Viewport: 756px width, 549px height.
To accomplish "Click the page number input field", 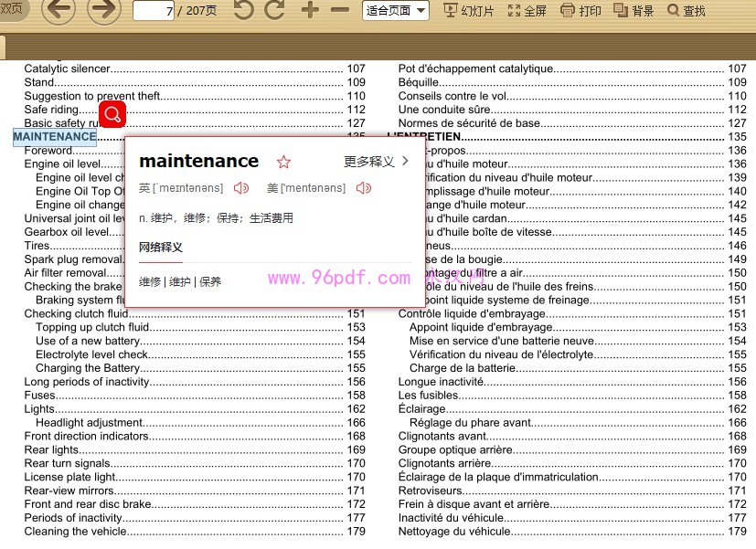I will point(153,11).
